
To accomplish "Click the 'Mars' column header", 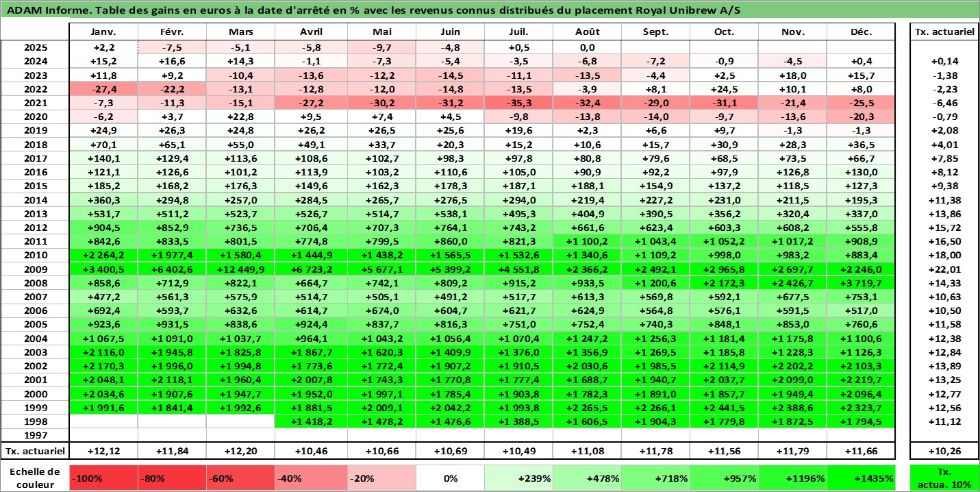I will pos(241,32).
